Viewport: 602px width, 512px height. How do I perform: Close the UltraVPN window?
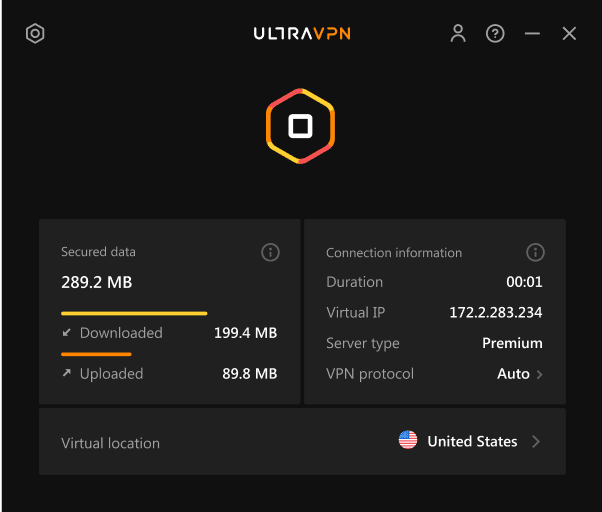point(569,34)
